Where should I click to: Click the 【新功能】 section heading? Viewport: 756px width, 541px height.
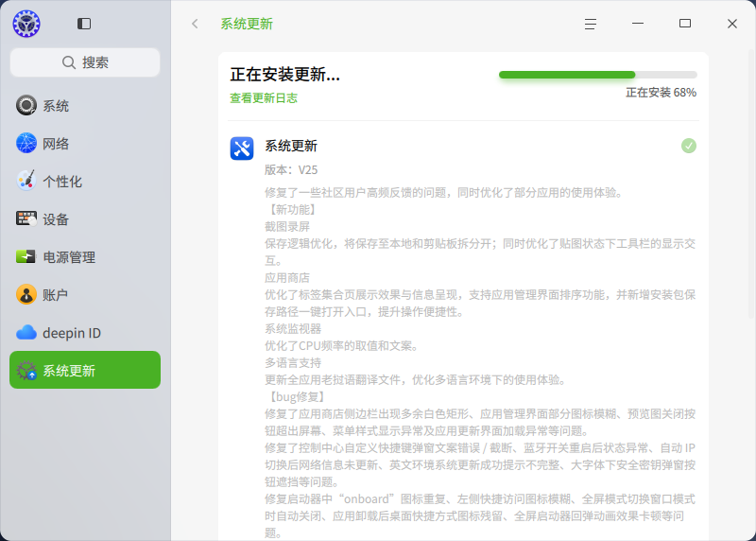(x=293, y=209)
